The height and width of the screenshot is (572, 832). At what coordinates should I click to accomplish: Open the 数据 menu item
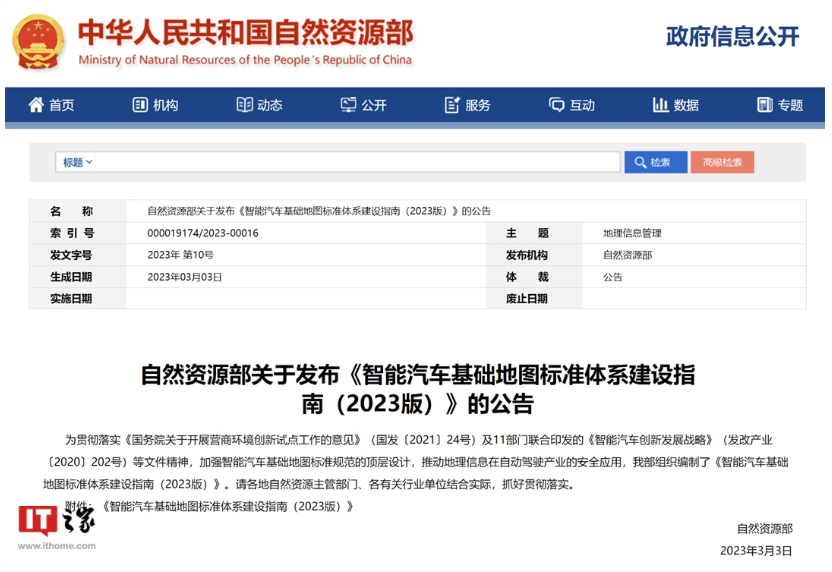click(x=686, y=105)
